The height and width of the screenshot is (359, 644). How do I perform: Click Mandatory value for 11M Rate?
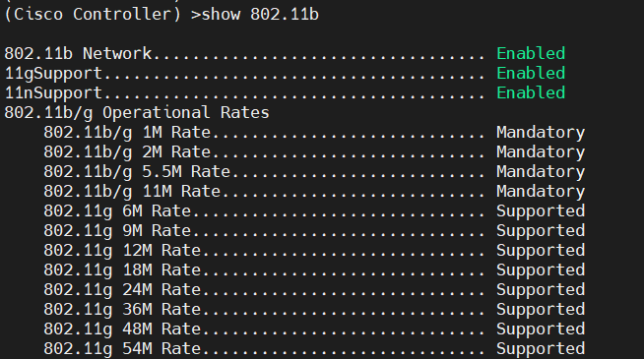(541, 192)
